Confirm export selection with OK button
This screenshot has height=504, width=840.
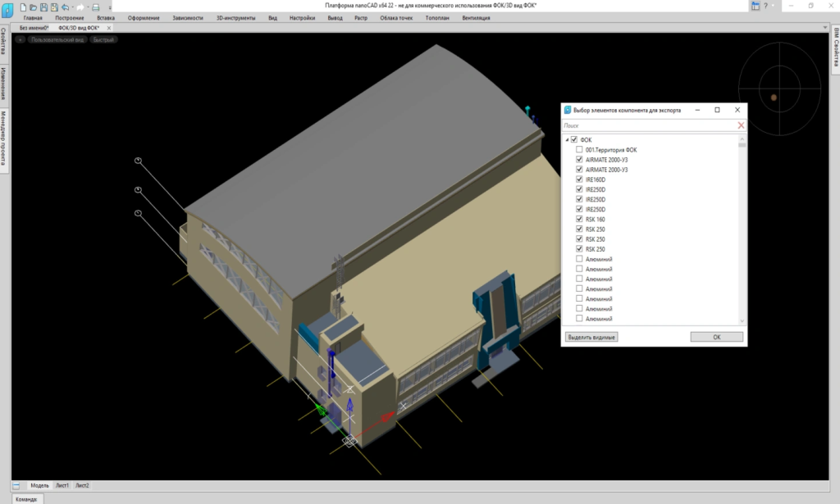point(716,337)
